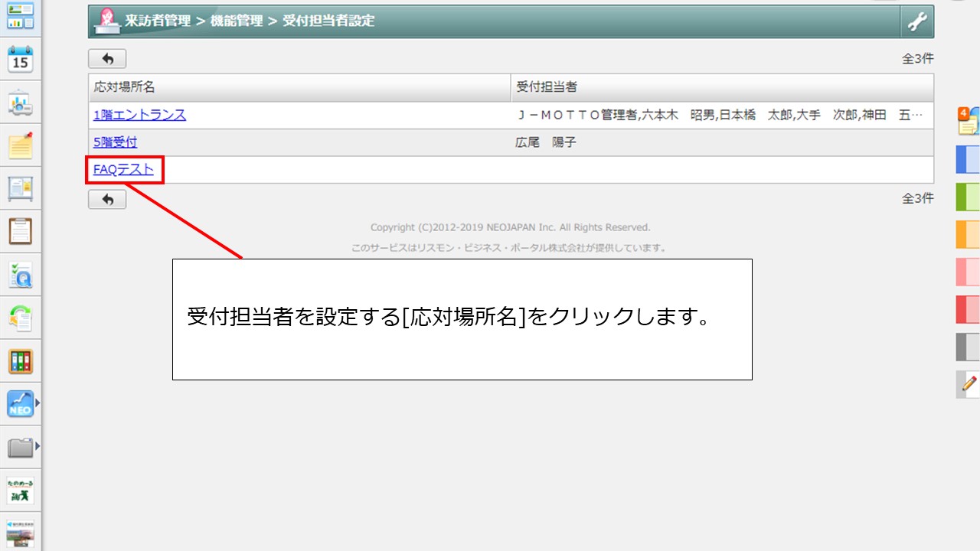The width and height of the screenshot is (980, 551).
Task: Click the pencil edit icon on right edge
Action: (969, 384)
